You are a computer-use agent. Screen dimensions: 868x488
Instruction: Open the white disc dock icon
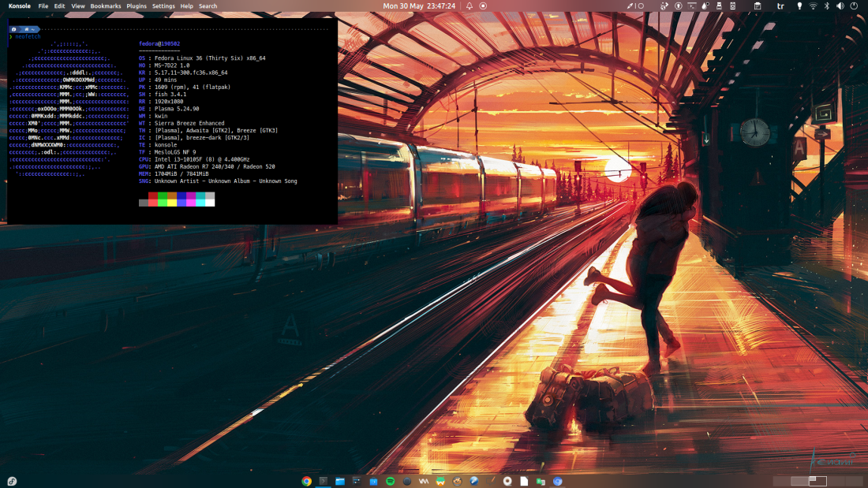click(x=507, y=482)
